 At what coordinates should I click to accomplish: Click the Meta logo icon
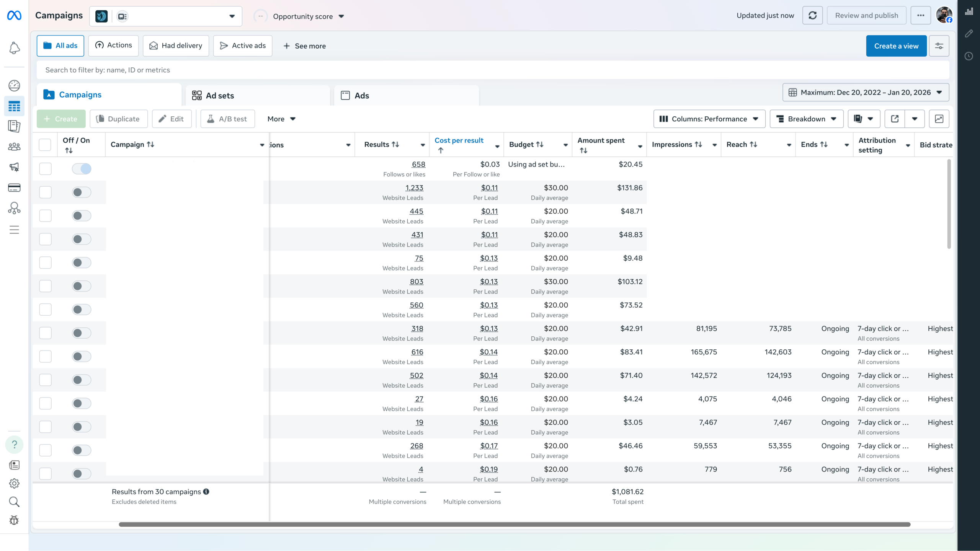[x=14, y=15]
